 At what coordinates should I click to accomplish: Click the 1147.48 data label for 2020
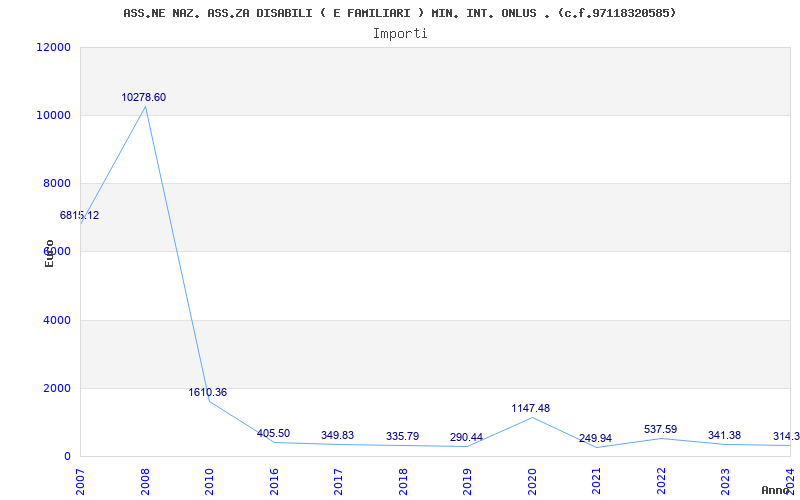(531, 408)
